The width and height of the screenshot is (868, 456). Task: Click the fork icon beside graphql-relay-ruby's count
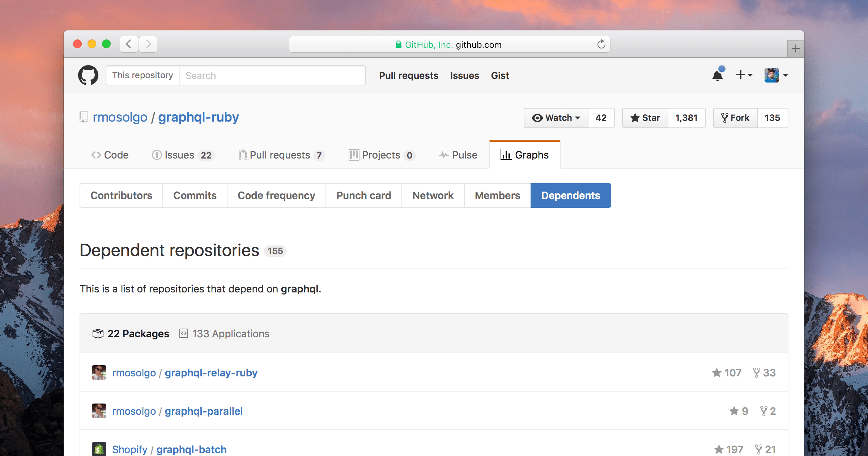(x=756, y=373)
